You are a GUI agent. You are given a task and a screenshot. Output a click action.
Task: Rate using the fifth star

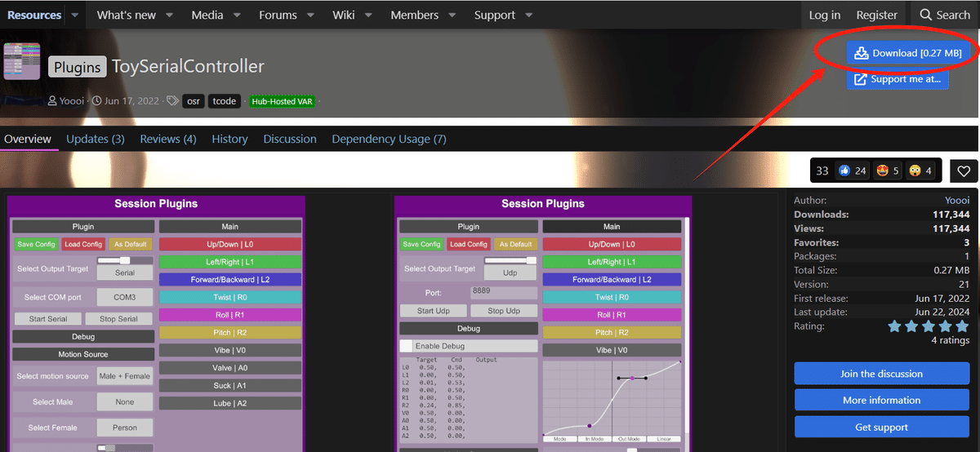pos(963,326)
